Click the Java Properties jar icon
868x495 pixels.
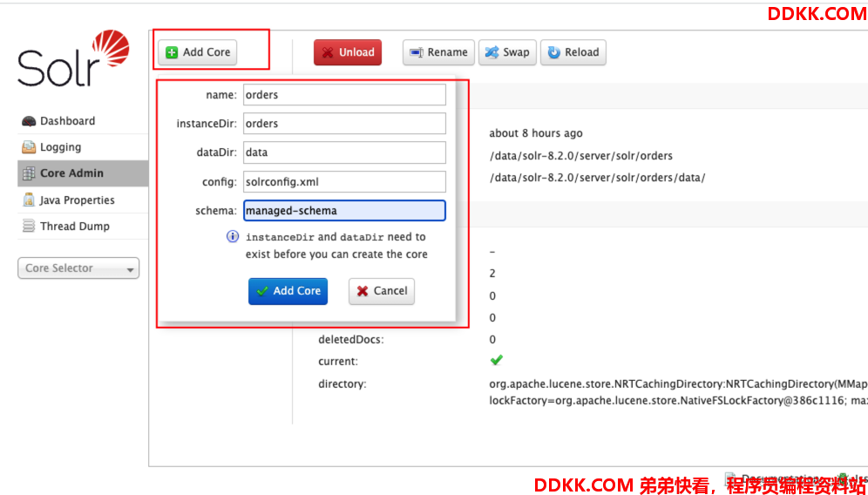[28, 200]
